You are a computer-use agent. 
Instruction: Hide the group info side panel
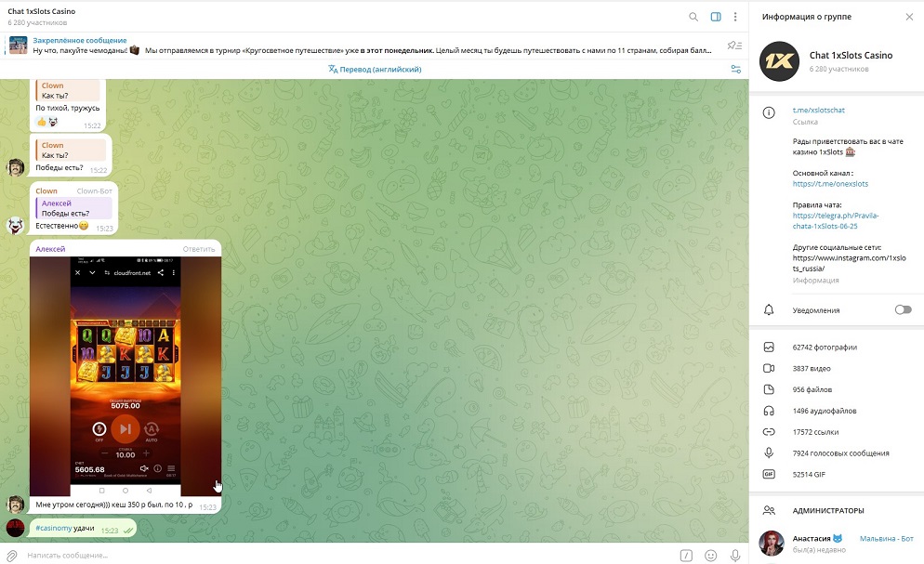coord(716,17)
